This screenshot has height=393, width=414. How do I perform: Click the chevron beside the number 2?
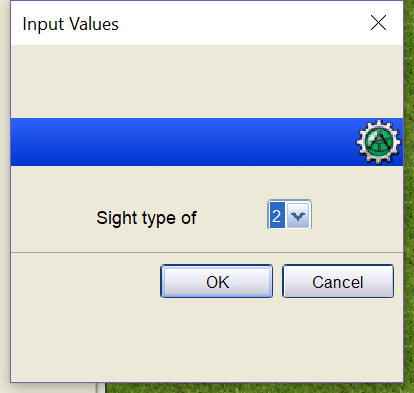(x=298, y=217)
